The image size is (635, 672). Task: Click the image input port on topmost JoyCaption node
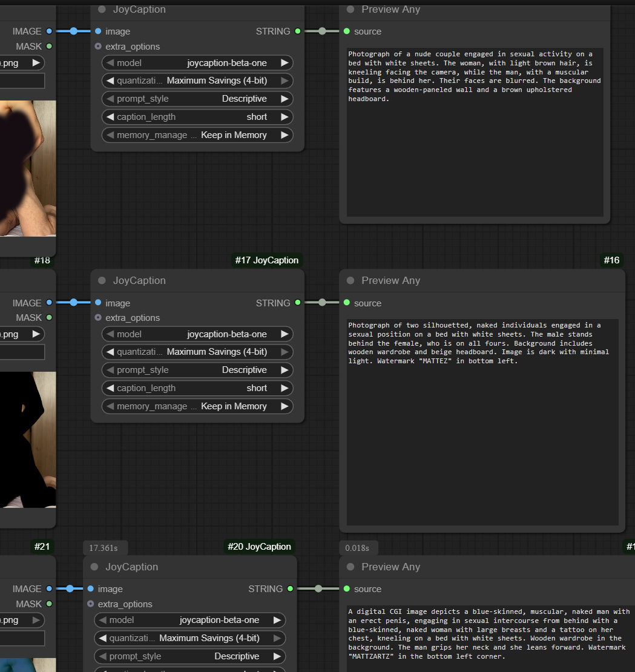(98, 31)
